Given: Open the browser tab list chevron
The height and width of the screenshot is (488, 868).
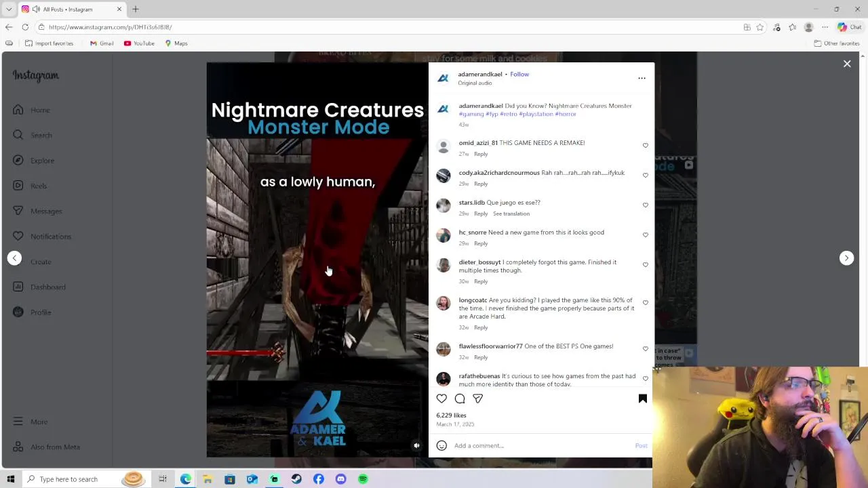Looking at the screenshot, I should [x=9, y=9].
